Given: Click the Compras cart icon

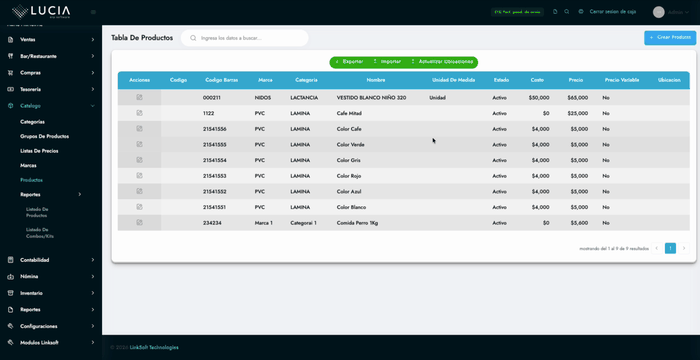Looking at the screenshot, I should pos(11,73).
